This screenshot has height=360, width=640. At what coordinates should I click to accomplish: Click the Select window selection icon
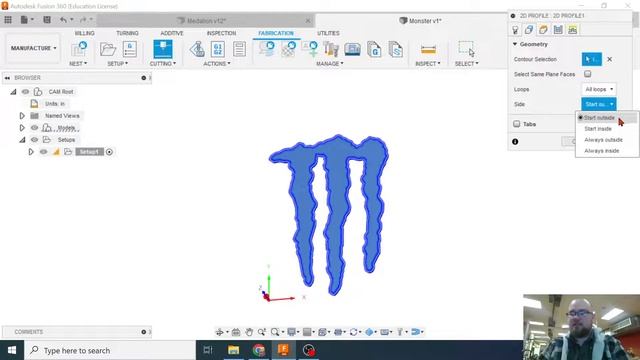[466, 49]
